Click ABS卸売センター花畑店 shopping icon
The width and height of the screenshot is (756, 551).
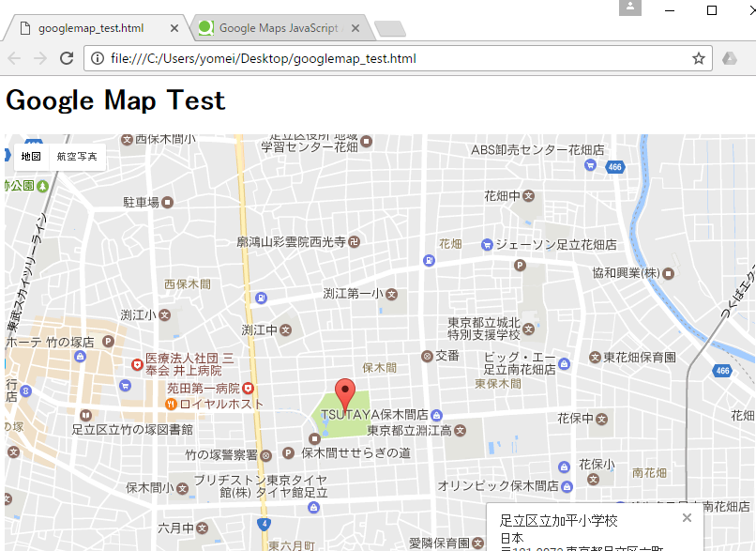click(590, 165)
